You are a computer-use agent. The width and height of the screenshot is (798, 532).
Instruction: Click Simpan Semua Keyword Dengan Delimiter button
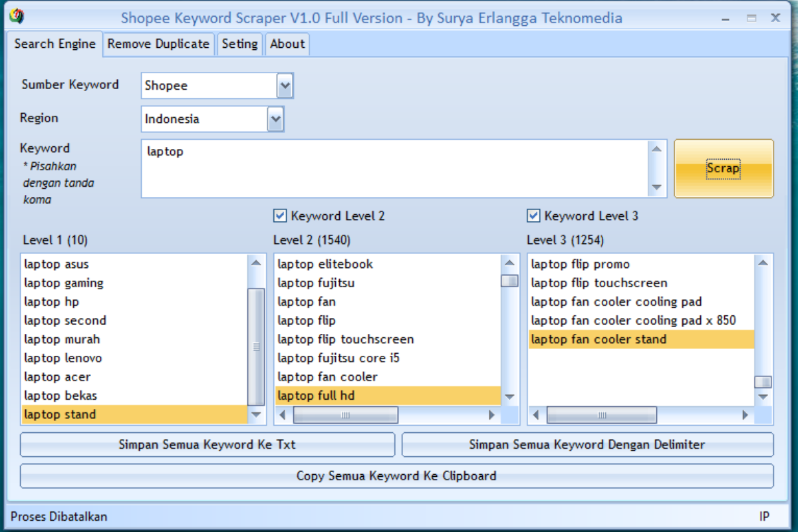tap(587, 444)
